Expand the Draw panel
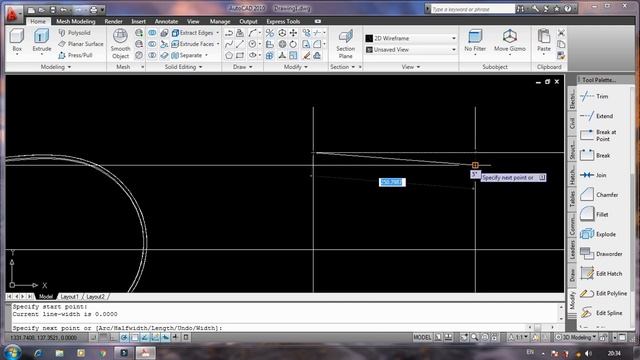The image size is (640, 360). coord(242,67)
